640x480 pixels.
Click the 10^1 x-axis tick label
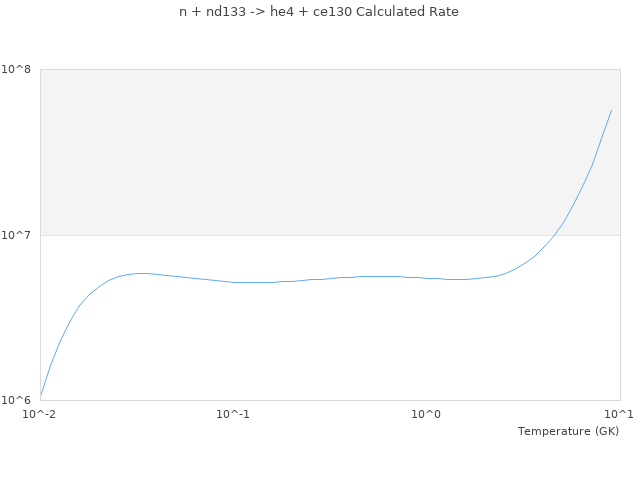click(619, 414)
